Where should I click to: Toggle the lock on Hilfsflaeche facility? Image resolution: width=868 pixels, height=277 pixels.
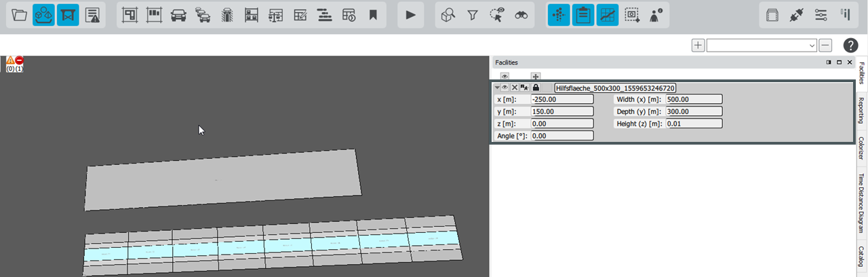(536, 88)
